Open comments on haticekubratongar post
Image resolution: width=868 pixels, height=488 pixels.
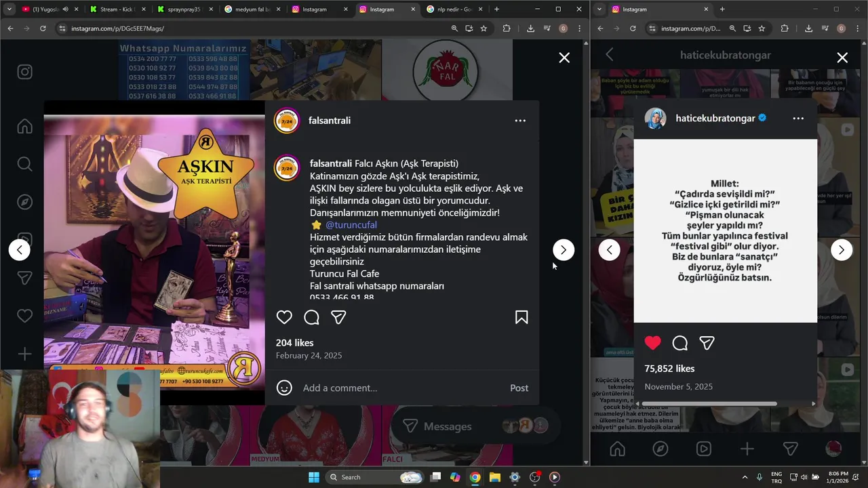click(680, 343)
